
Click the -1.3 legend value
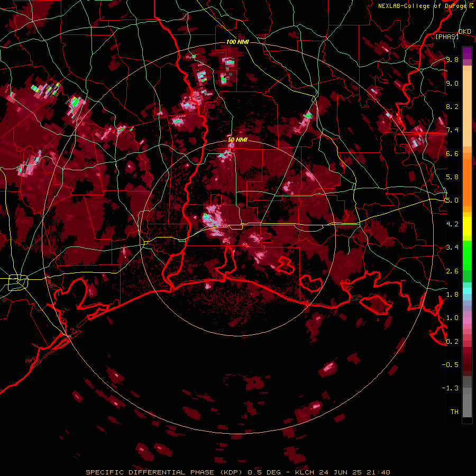(450, 388)
